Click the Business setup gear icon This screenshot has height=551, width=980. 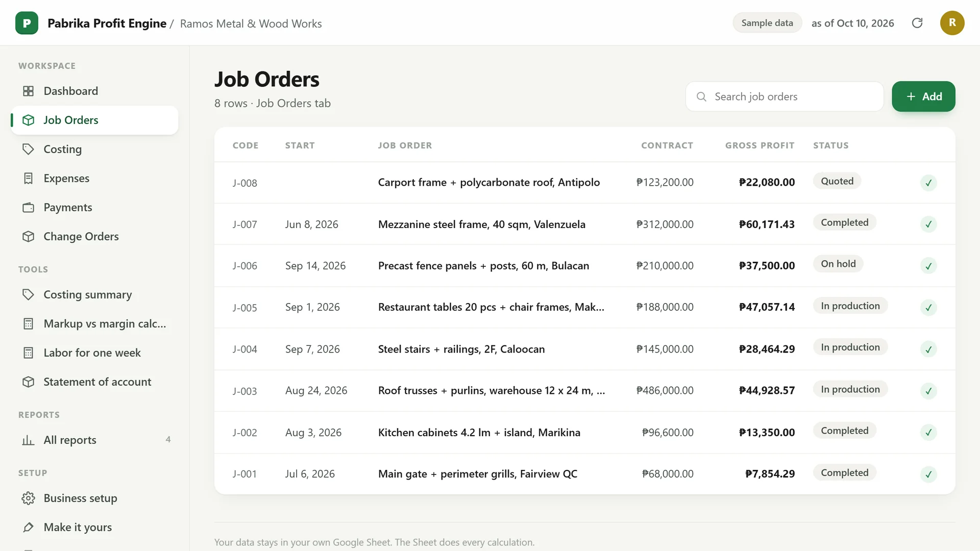click(x=29, y=498)
